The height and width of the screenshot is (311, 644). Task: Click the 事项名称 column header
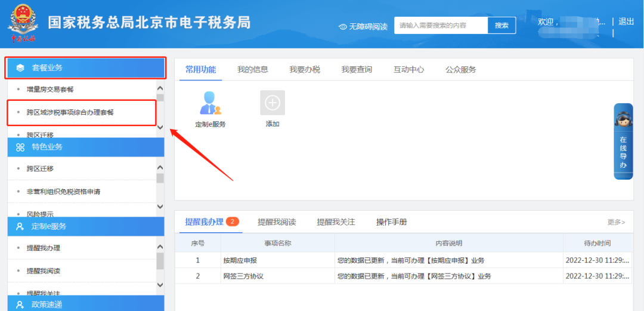tap(278, 243)
